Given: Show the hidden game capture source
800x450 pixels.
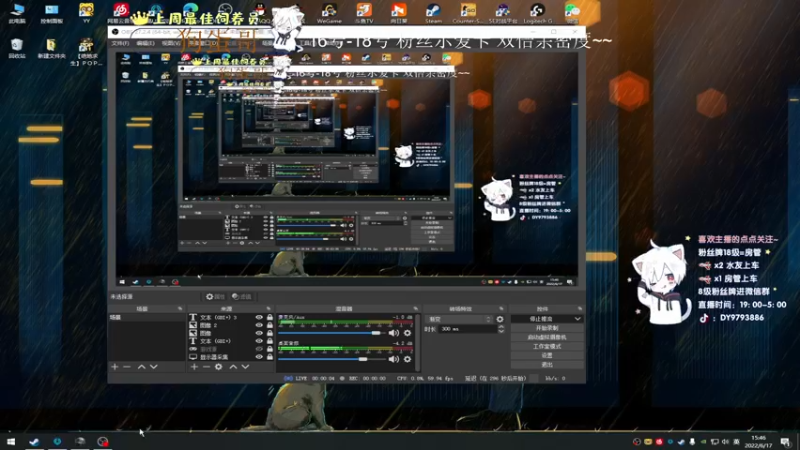Looking at the screenshot, I should coord(259,349).
